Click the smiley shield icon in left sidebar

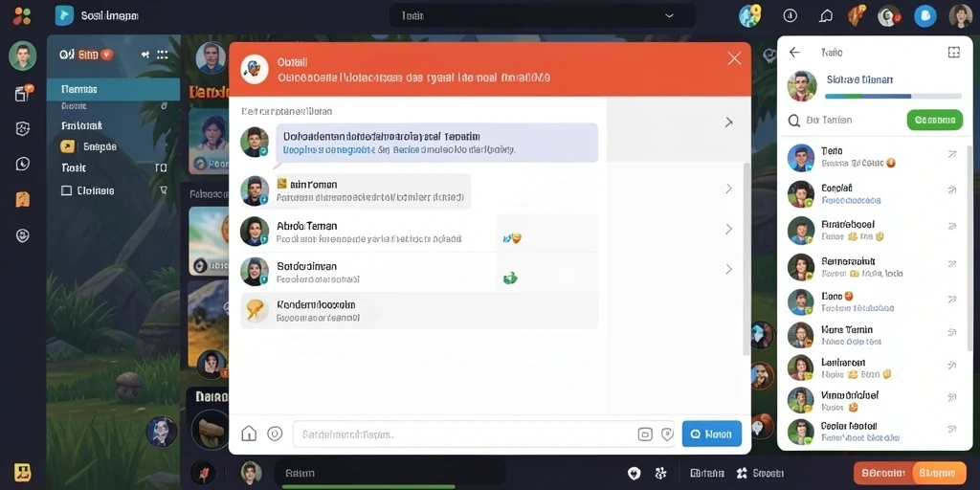tap(23, 235)
